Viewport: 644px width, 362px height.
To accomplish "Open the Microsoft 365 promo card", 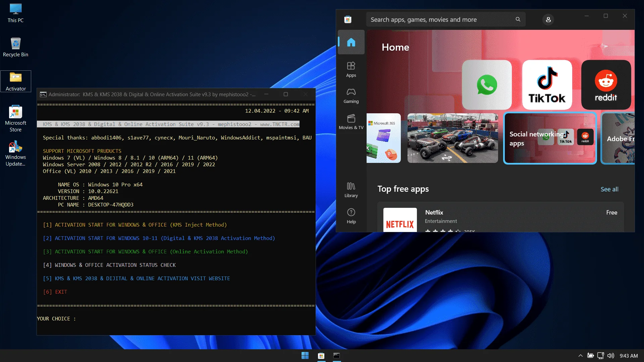I will click(x=384, y=138).
